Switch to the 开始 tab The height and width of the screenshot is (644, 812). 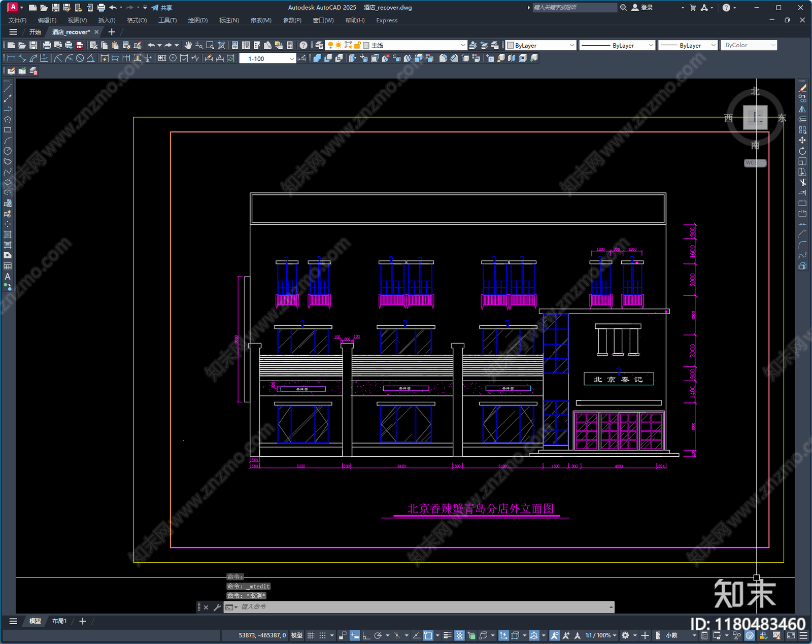coord(35,32)
